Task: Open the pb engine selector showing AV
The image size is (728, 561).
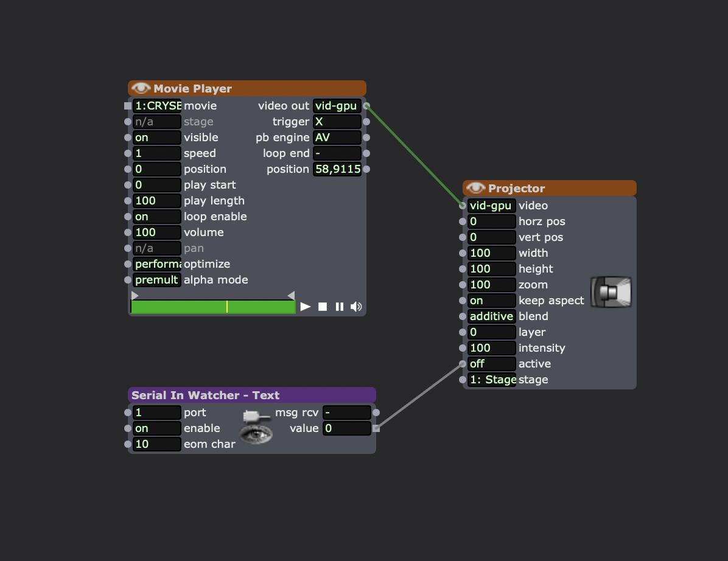Action: (x=337, y=137)
